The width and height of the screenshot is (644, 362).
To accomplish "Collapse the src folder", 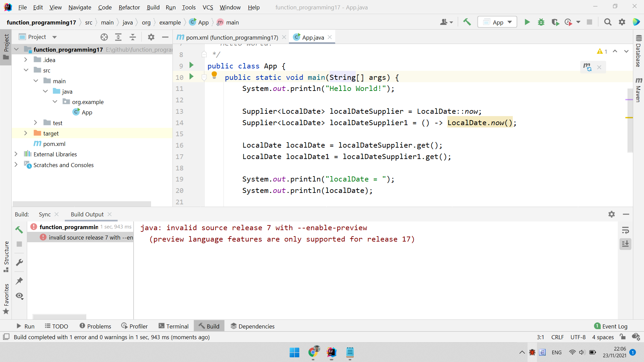I will point(26,70).
